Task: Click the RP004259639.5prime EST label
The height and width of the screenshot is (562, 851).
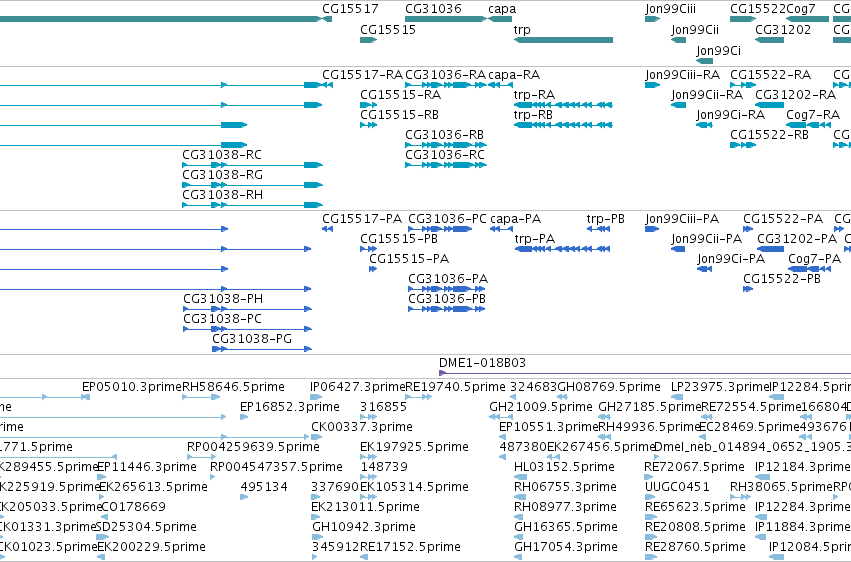Action: click(253, 448)
